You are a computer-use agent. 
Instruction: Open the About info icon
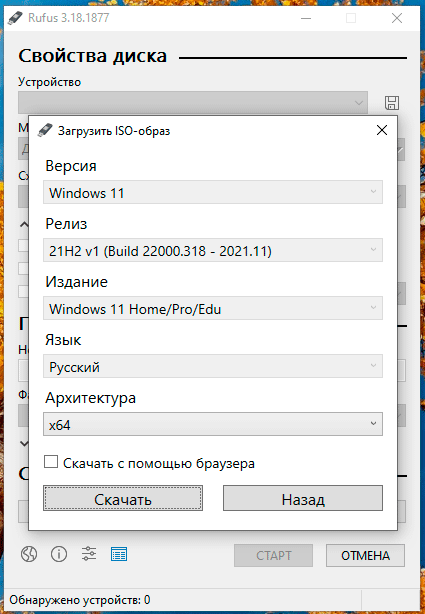(59, 554)
